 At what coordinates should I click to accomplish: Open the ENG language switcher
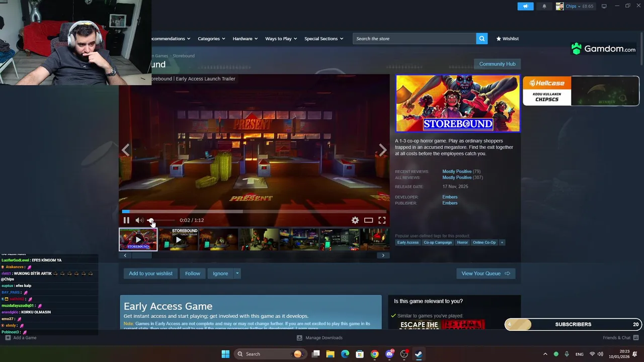point(580,354)
